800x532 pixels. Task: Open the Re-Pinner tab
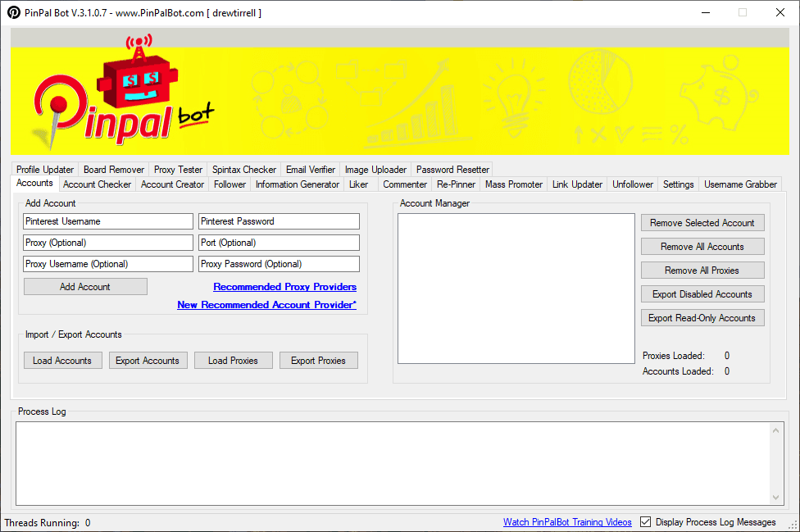(x=455, y=184)
